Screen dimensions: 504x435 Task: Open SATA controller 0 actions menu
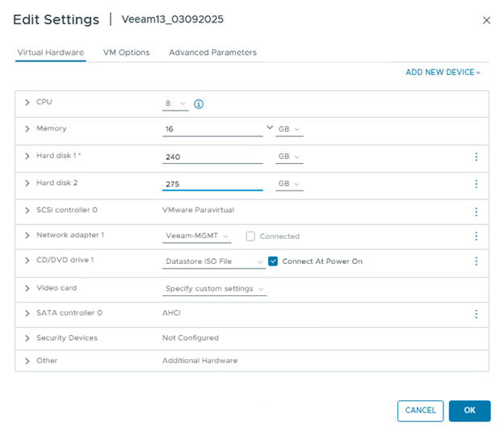(x=476, y=314)
